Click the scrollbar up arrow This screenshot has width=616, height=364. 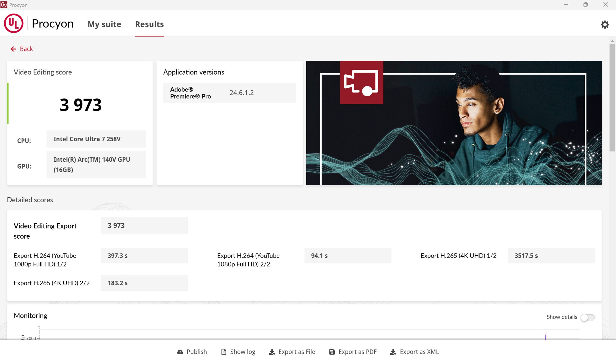point(612,41)
